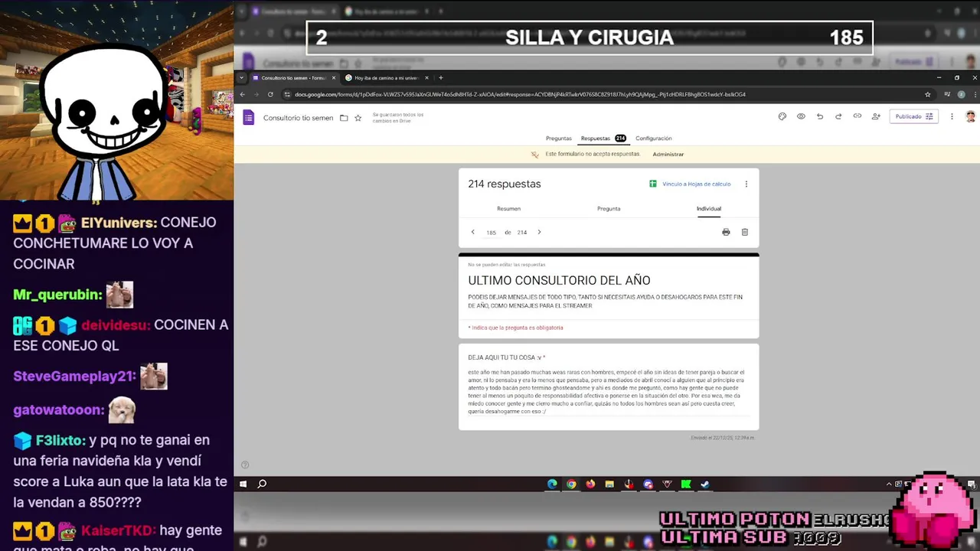This screenshot has height=551, width=980.
Task: Switch to the Configuración tab
Action: 654,139
